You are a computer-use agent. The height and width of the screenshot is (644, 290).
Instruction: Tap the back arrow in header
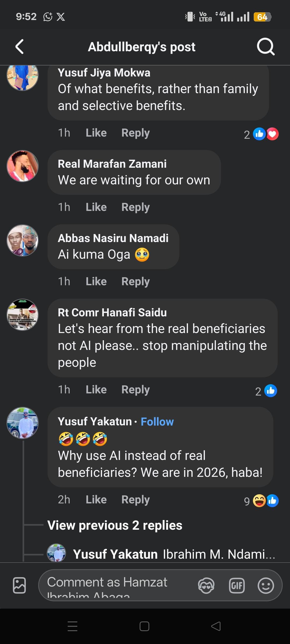[x=20, y=47]
